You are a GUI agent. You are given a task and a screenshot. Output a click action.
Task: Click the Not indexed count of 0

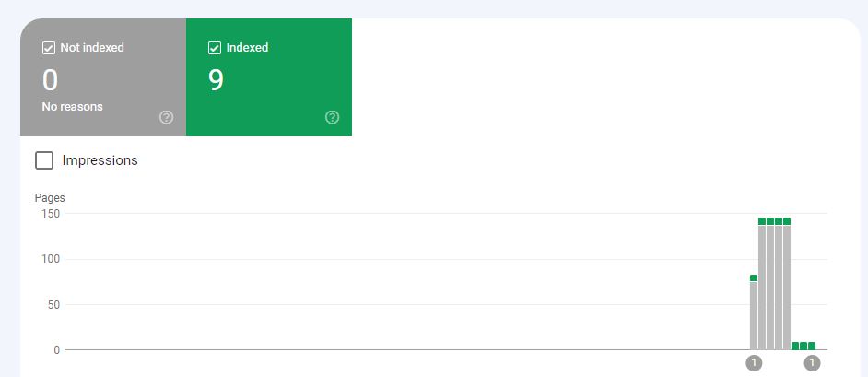click(50, 81)
